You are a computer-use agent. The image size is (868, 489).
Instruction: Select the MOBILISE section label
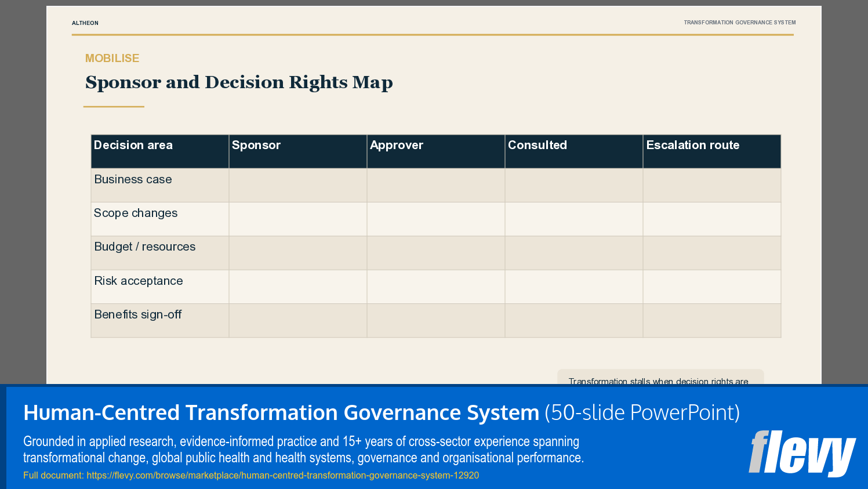click(112, 58)
